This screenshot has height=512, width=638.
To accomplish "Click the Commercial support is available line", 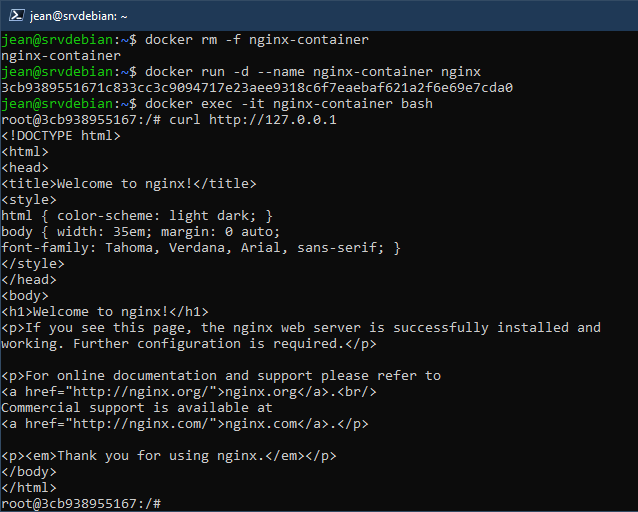I will pos(137,408).
